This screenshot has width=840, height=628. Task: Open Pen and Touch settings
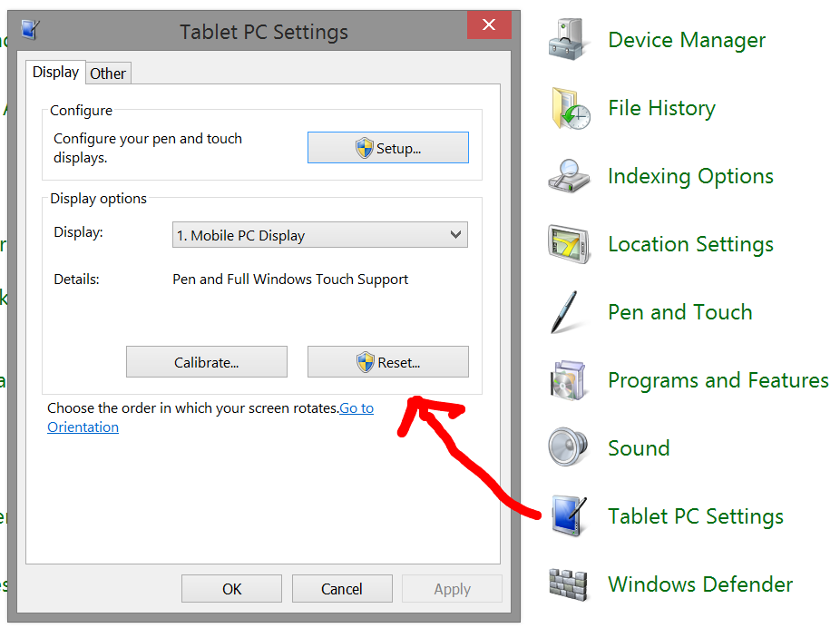coord(679,312)
